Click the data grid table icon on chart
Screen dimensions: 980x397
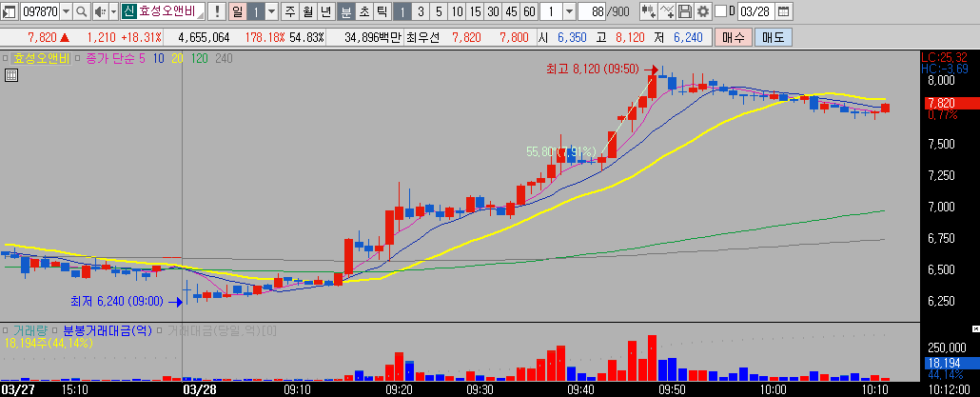[x=10, y=75]
